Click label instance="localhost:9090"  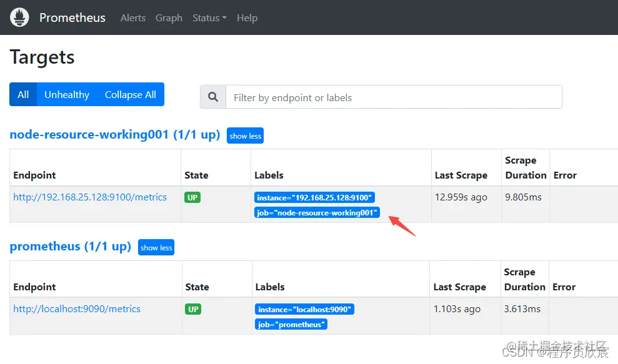305,309
